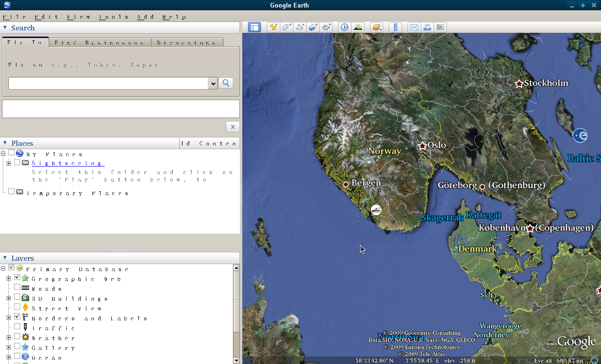Open the View menu
601x364 pixels.
(x=78, y=17)
